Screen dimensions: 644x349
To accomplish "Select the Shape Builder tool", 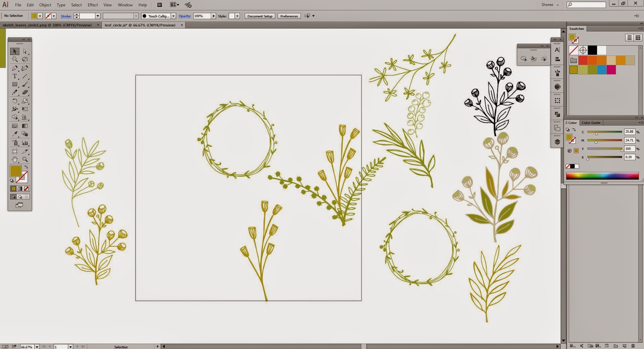I will coord(14,117).
